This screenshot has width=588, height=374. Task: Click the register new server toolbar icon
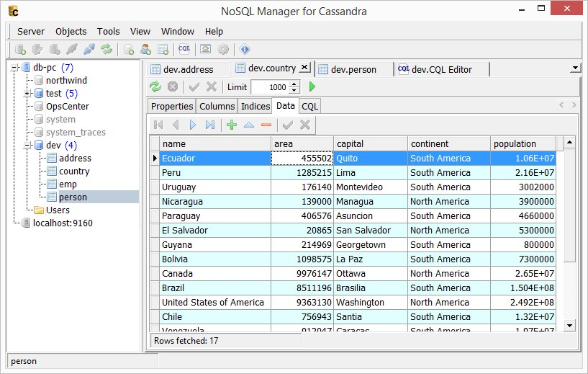[x=20, y=49]
